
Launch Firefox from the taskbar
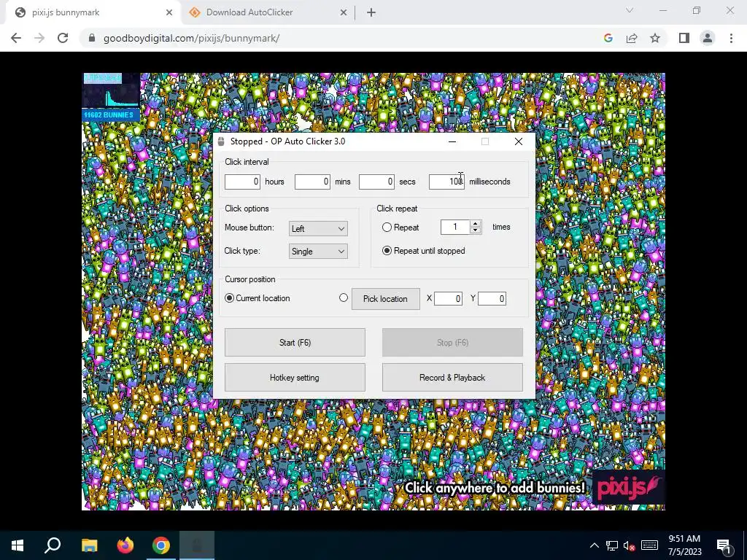(x=125, y=545)
